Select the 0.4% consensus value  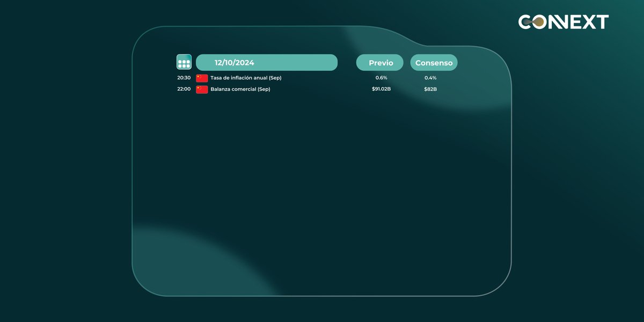(430, 78)
